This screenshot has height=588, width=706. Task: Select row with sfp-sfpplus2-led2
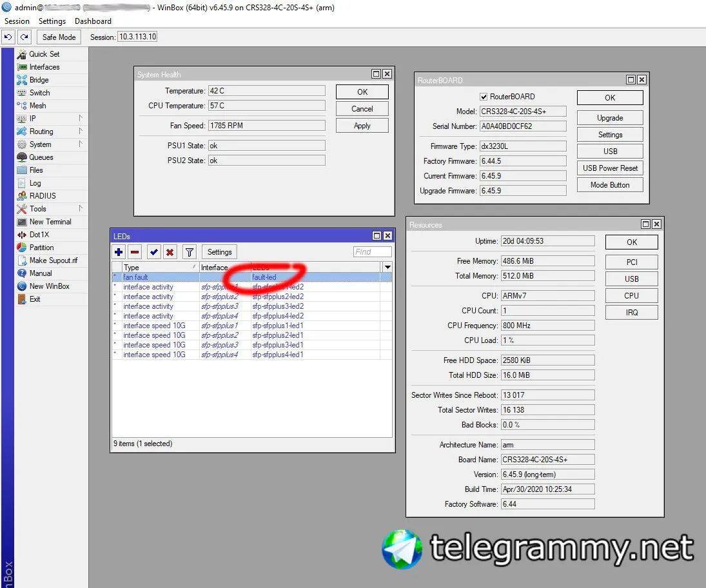point(251,297)
